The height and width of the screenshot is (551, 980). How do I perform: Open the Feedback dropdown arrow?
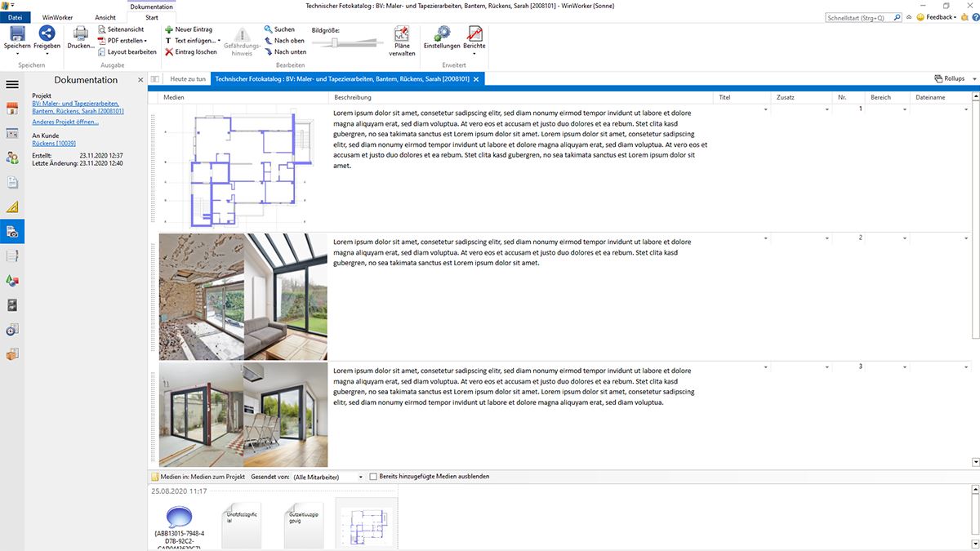954,17
